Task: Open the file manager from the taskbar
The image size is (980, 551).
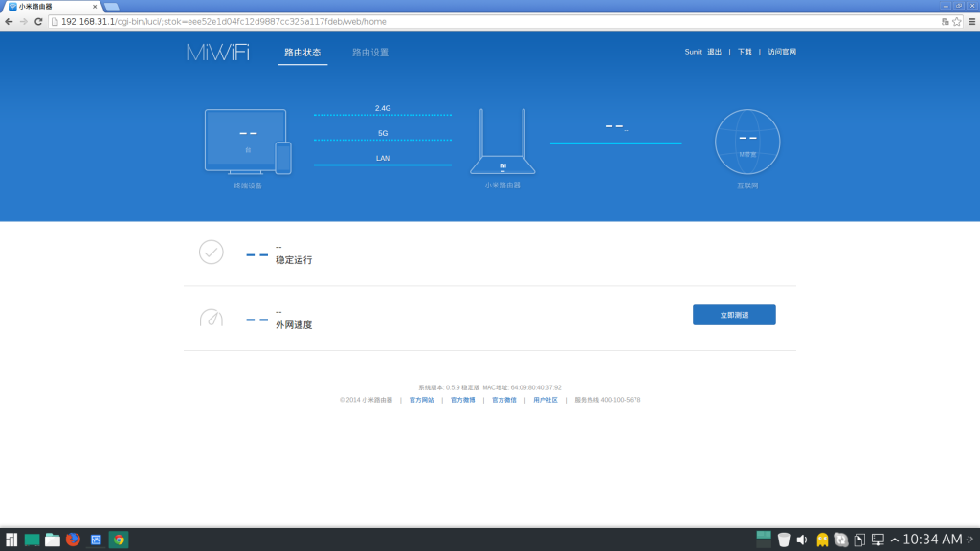Action: (53, 540)
